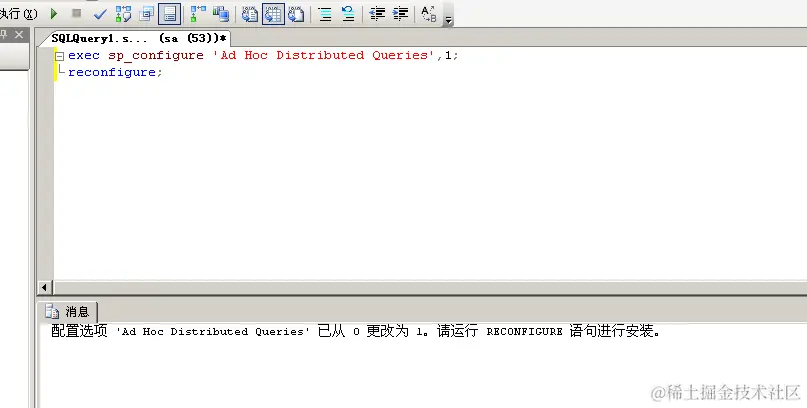Click the 'exec' keyword in the editor
Viewport: 807px width, 408px height.
(x=84, y=55)
